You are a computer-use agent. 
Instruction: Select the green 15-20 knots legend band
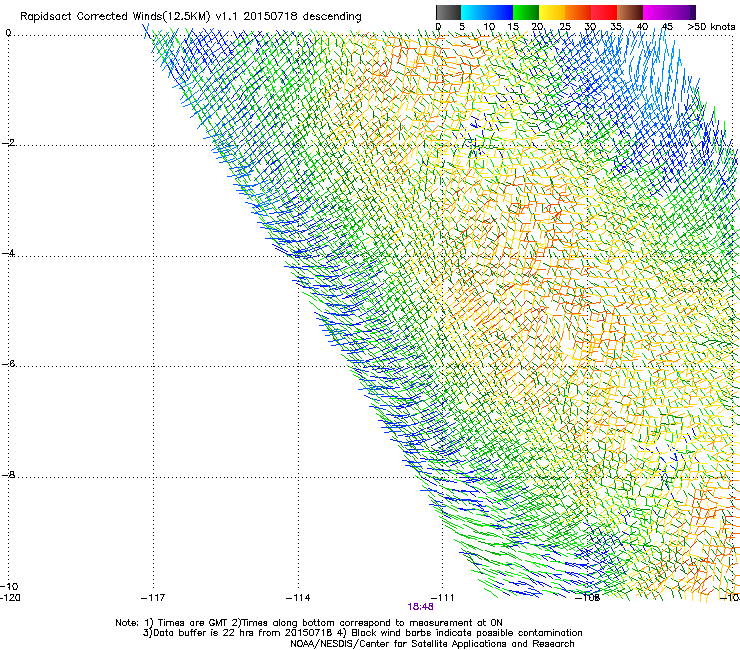coord(526,12)
